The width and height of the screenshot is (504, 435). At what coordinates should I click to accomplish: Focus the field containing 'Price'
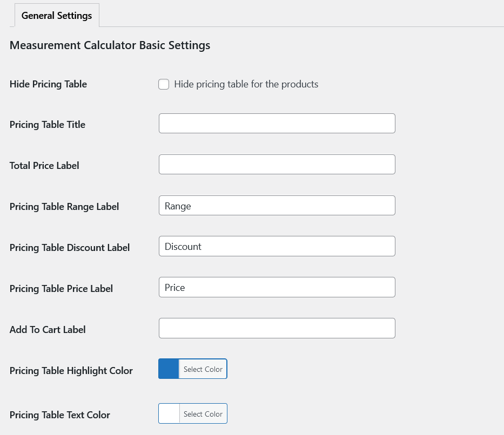pyautogui.click(x=277, y=288)
